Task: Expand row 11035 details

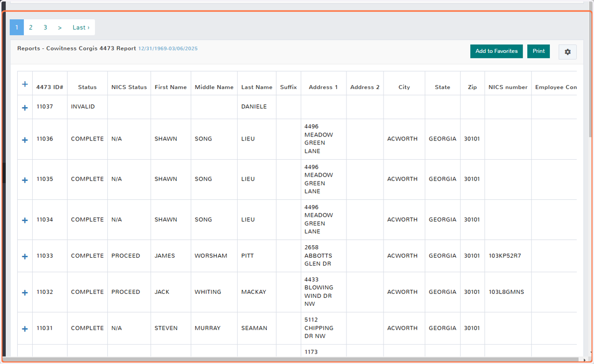Action: [x=25, y=180]
